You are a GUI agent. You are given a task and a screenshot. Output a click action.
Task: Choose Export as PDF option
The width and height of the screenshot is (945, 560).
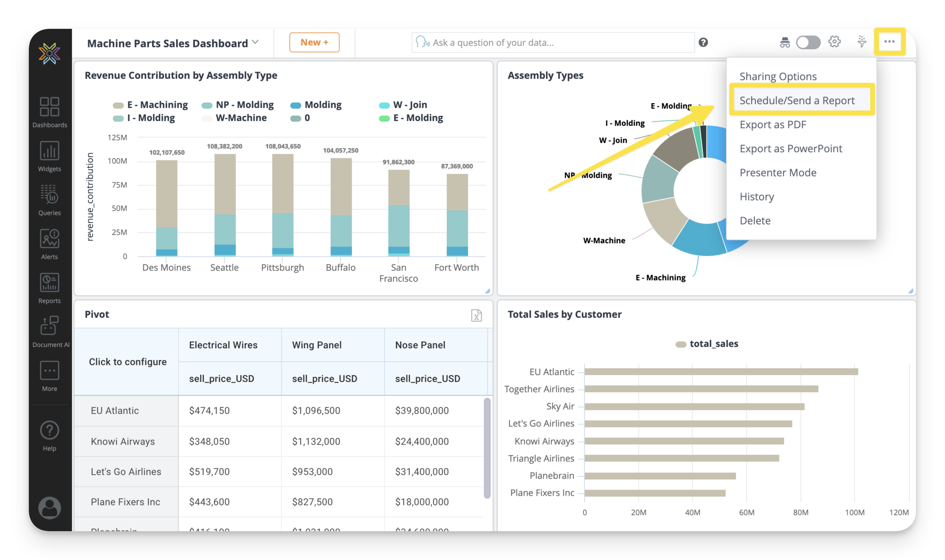[x=773, y=125]
